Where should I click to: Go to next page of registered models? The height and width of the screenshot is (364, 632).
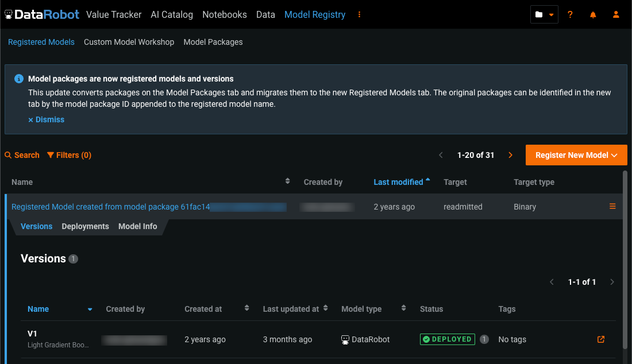[510, 155]
